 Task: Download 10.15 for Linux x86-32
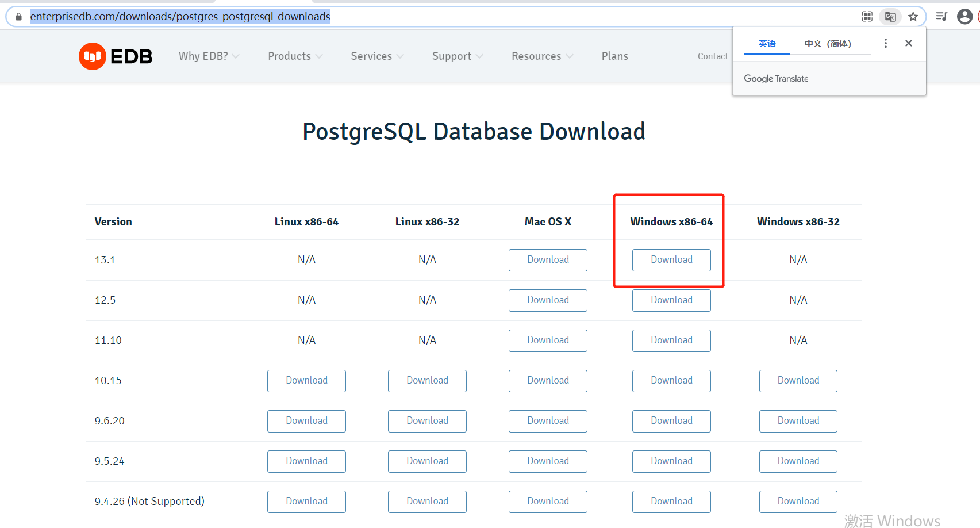[427, 381]
